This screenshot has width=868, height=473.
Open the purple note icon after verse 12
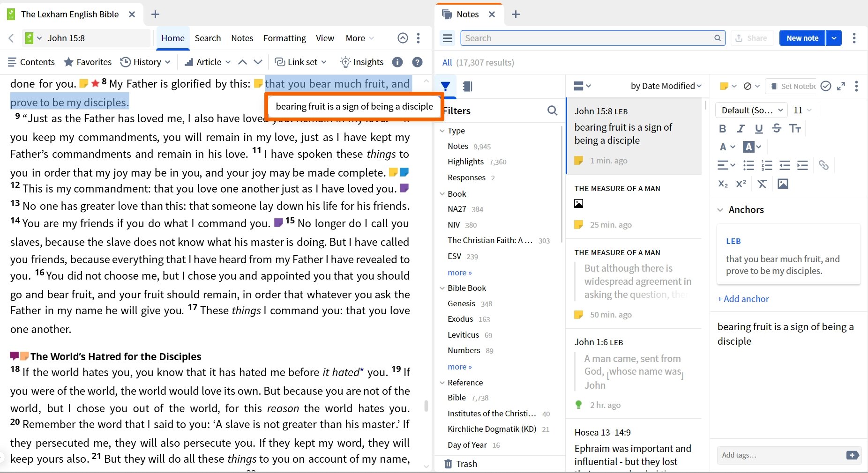(404, 188)
